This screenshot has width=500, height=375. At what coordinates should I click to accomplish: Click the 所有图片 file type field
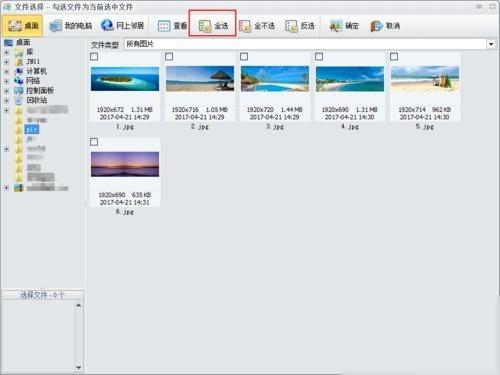(x=305, y=44)
